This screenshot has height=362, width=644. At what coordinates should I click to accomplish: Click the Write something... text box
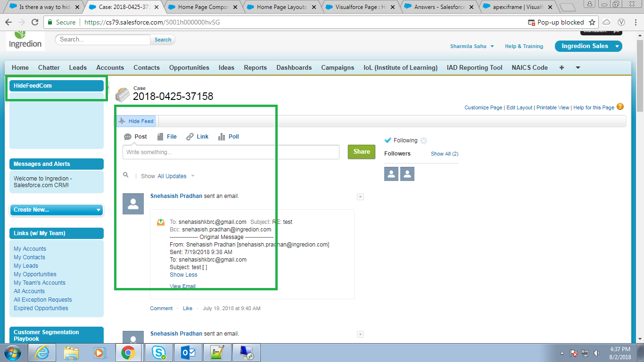(x=231, y=152)
